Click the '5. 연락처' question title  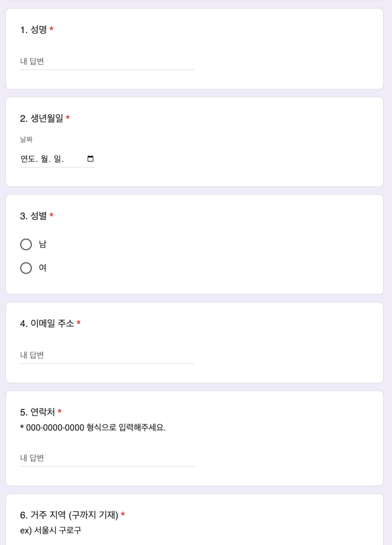click(38, 412)
